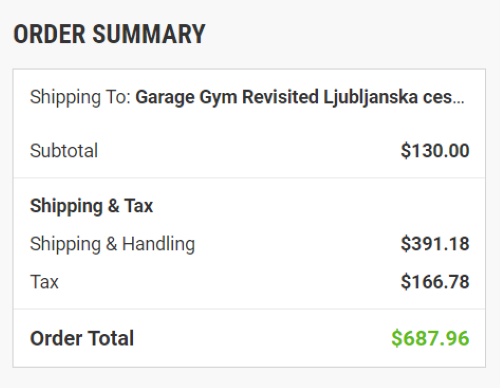Click the Tax row label

(44, 282)
